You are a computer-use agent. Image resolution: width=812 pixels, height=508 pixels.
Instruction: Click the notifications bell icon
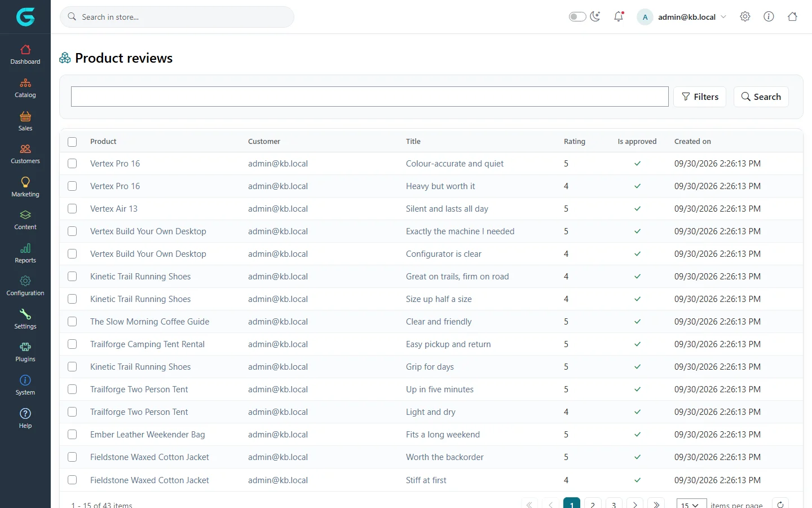(x=619, y=16)
